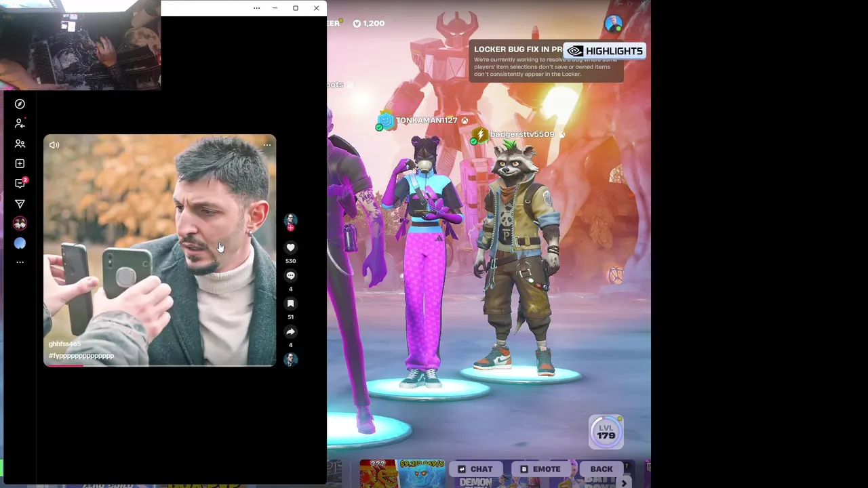The width and height of the screenshot is (868, 488).
Task: Open the TikTok Explore compass icon
Action: click(20, 104)
